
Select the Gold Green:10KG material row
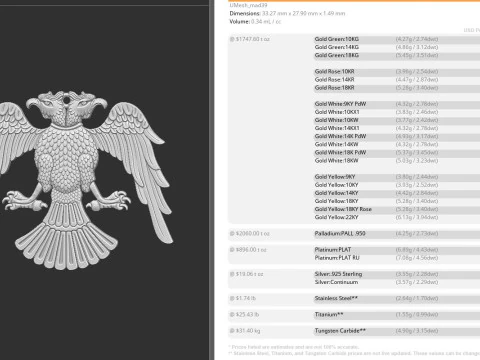(397, 39)
